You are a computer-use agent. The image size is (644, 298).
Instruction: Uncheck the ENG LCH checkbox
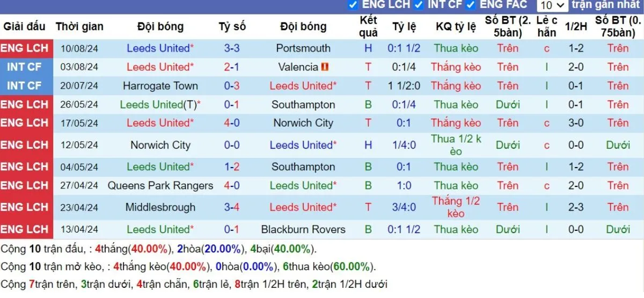tap(353, 4)
